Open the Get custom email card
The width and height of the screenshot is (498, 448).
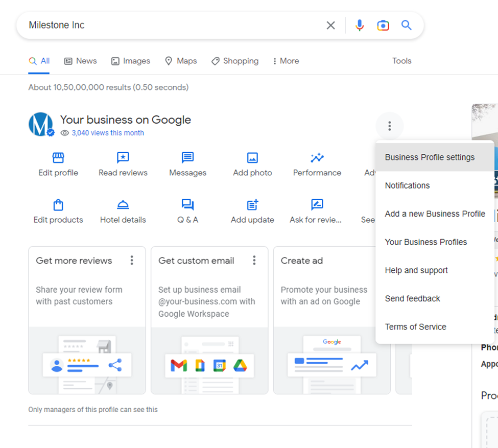209,320
